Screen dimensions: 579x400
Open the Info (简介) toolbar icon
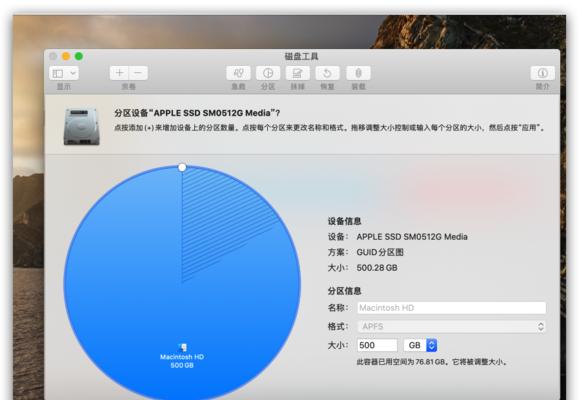[542, 73]
